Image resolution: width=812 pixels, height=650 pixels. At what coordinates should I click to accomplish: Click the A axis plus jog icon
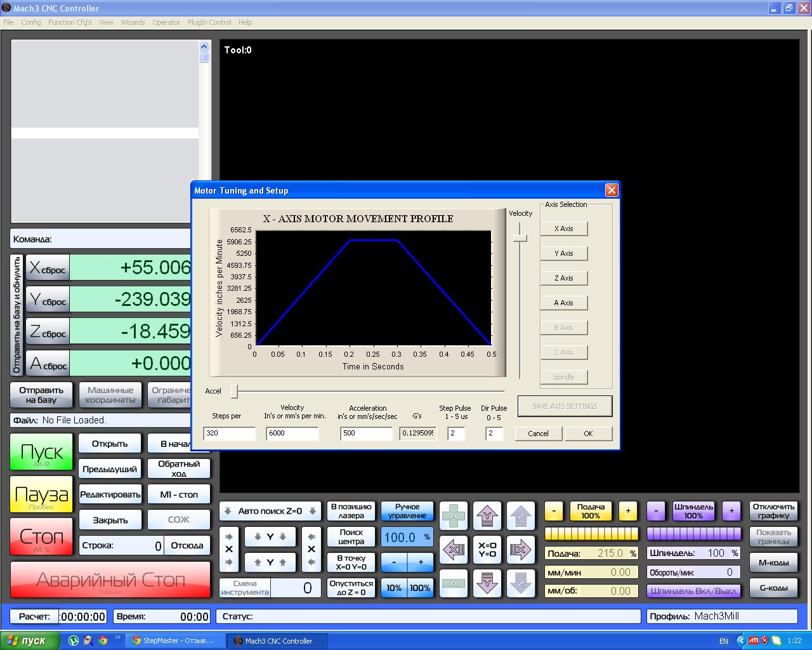(454, 516)
